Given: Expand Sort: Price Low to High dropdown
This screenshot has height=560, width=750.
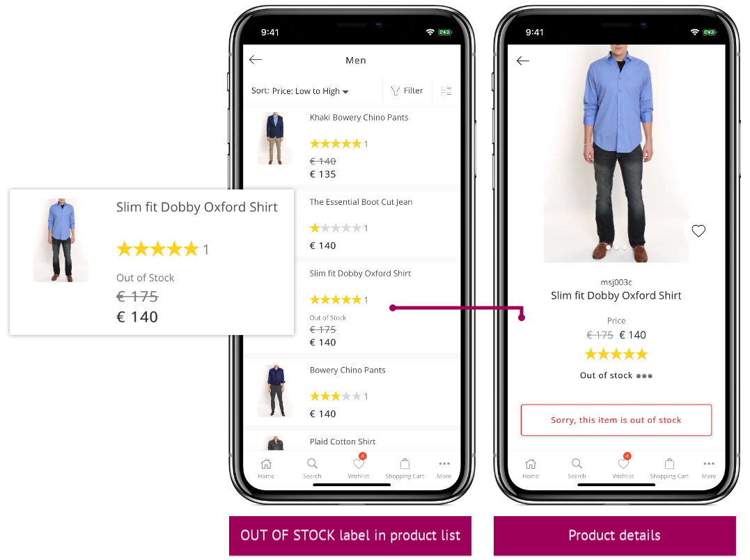Looking at the screenshot, I should pyautogui.click(x=300, y=91).
